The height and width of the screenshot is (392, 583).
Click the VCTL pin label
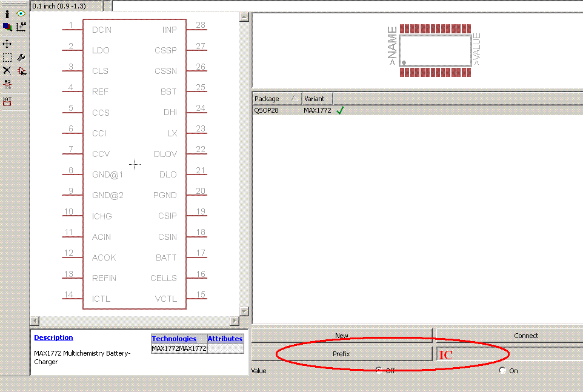[x=166, y=299]
